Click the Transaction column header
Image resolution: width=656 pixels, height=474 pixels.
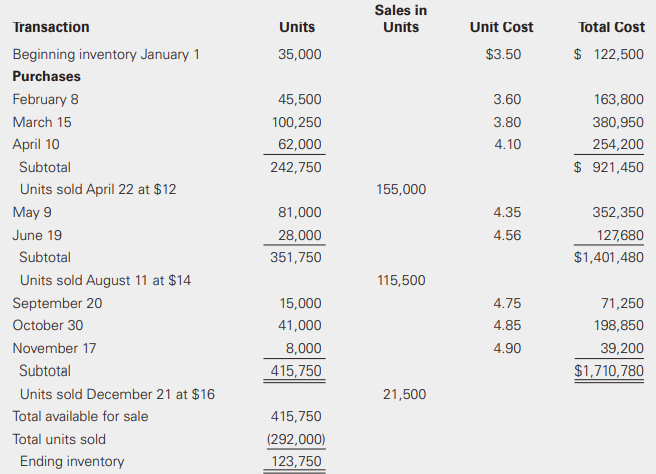pos(51,27)
